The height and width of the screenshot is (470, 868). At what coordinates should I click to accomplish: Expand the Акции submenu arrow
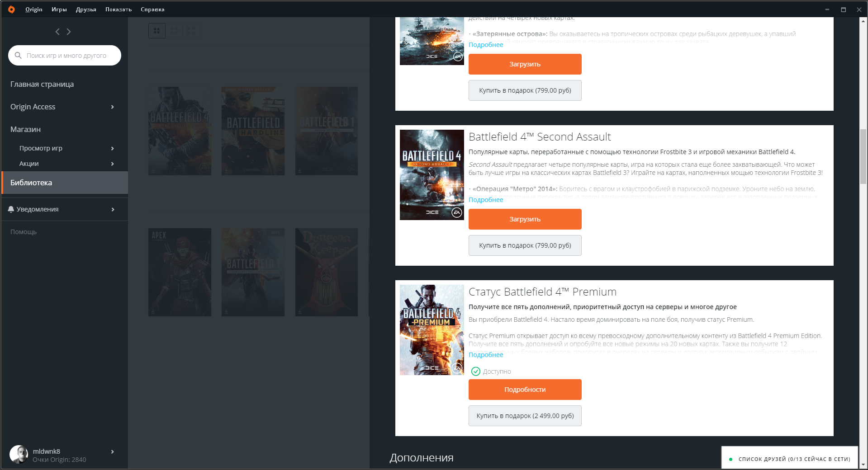pos(113,164)
